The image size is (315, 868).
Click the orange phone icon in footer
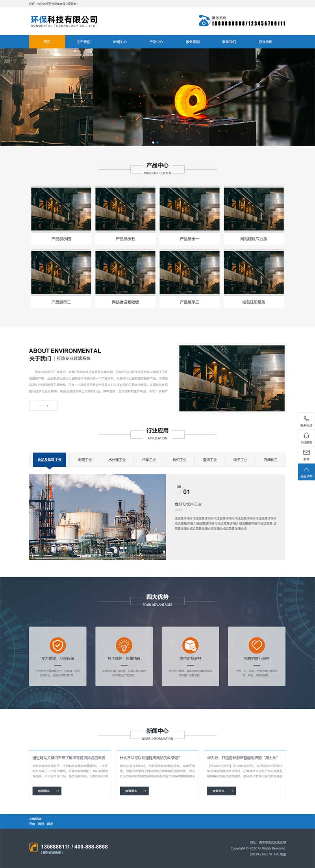point(33,848)
